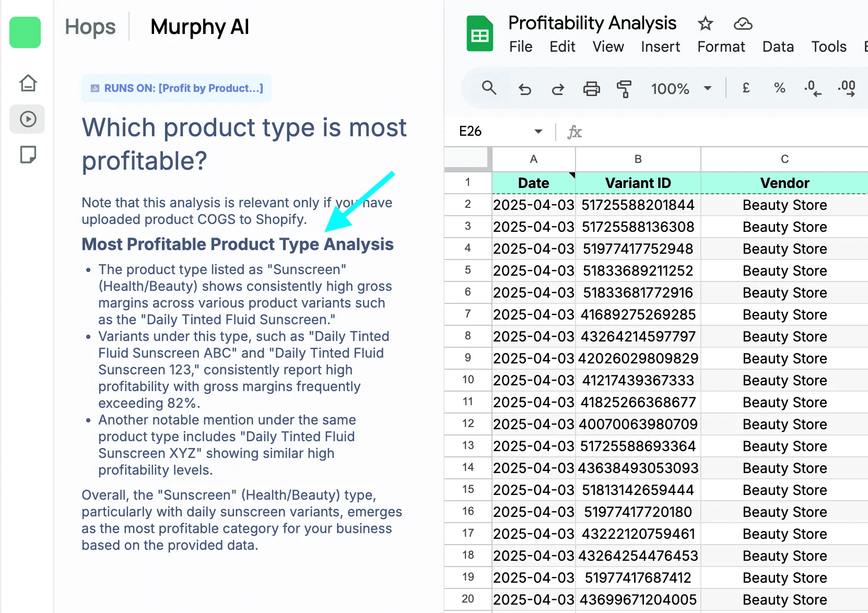Click cell with Variant ID 51833681772916
Image resolution: width=868 pixels, height=613 pixels.
(638, 292)
